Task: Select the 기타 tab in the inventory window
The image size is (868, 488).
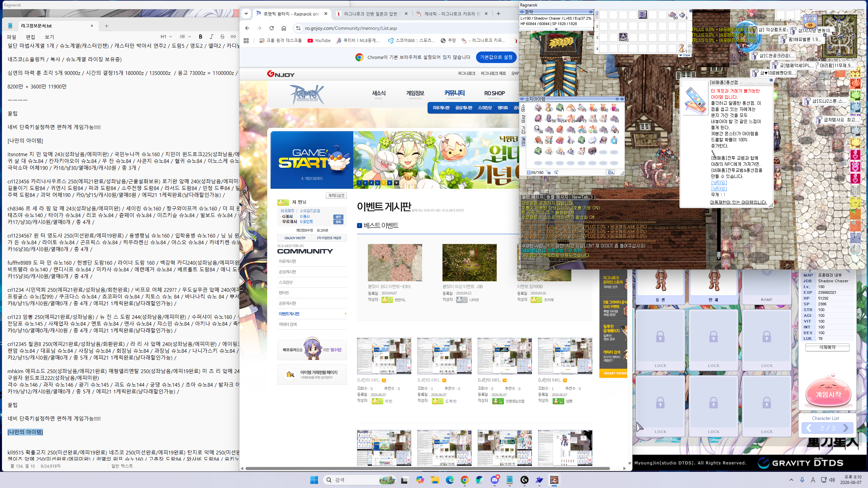Action: point(523,129)
